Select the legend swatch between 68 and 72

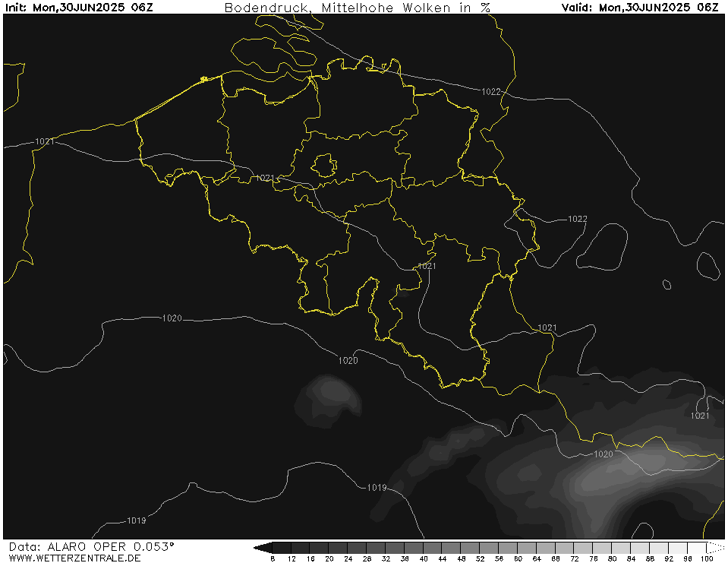click(565, 548)
